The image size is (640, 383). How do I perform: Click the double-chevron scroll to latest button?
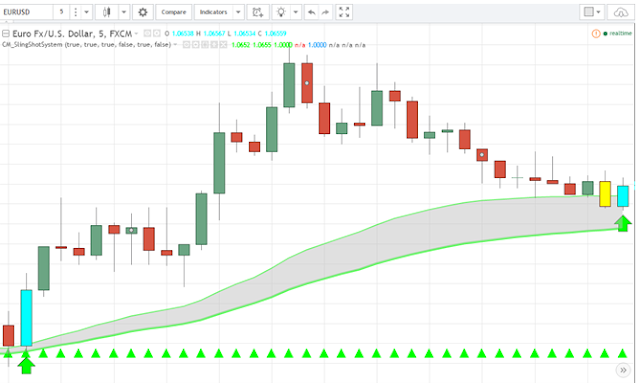pyautogui.click(x=623, y=370)
